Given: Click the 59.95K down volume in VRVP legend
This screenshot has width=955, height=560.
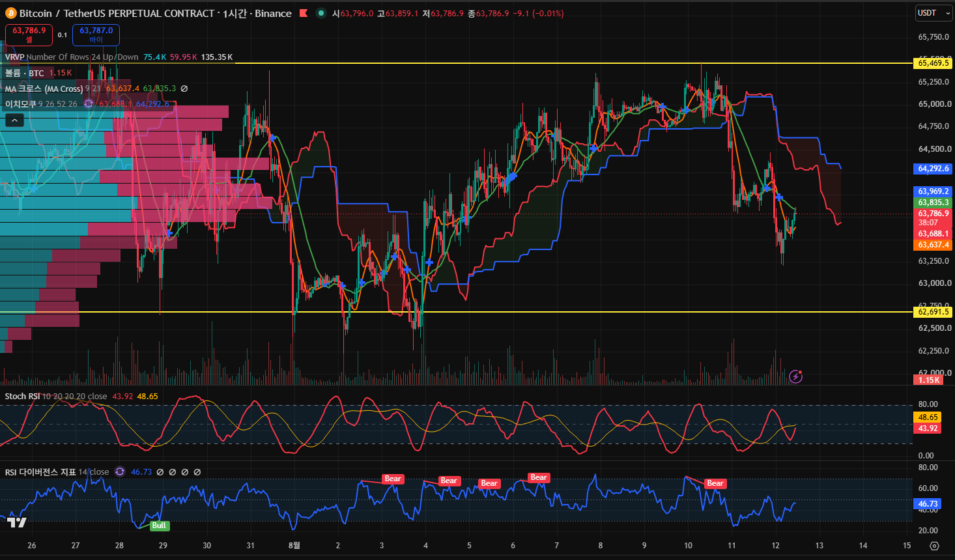Looking at the screenshot, I should (x=184, y=57).
